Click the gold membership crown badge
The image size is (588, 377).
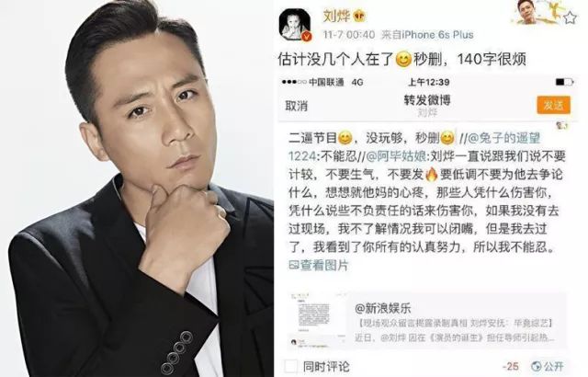359,16
